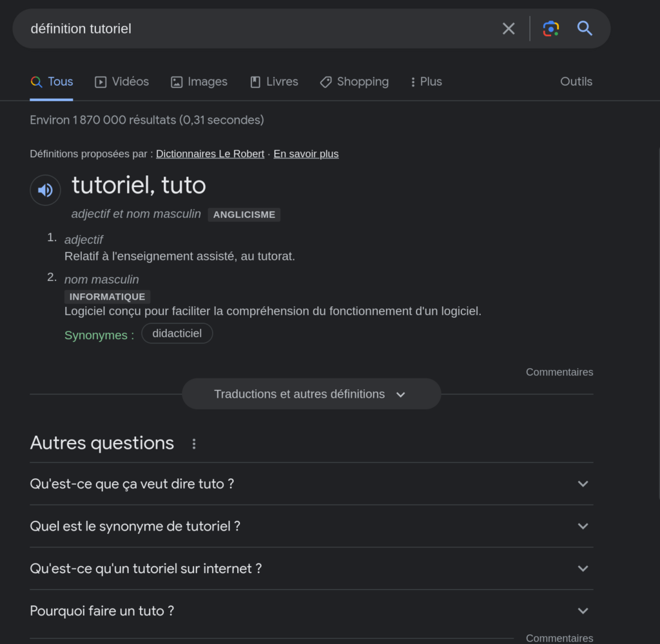
Task: Expand "Quel est le synonyme de tutoriel ?"
Action: tap(311, 526)
